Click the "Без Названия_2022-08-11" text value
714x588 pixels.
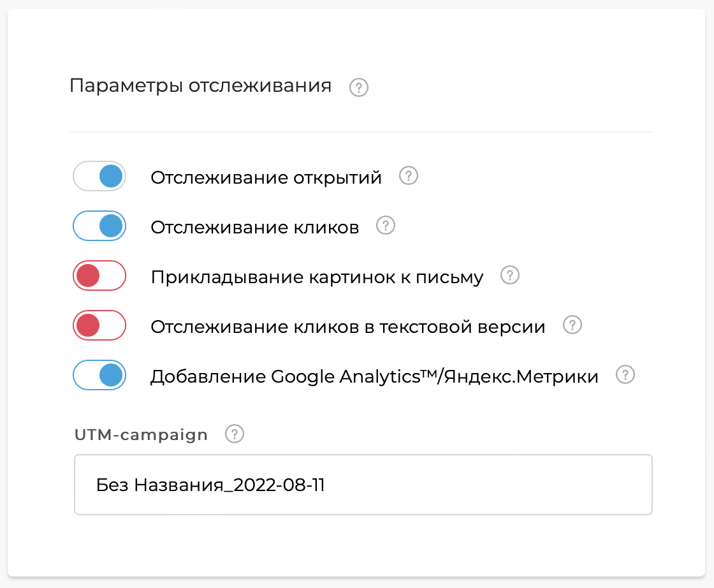click(210, 485)
